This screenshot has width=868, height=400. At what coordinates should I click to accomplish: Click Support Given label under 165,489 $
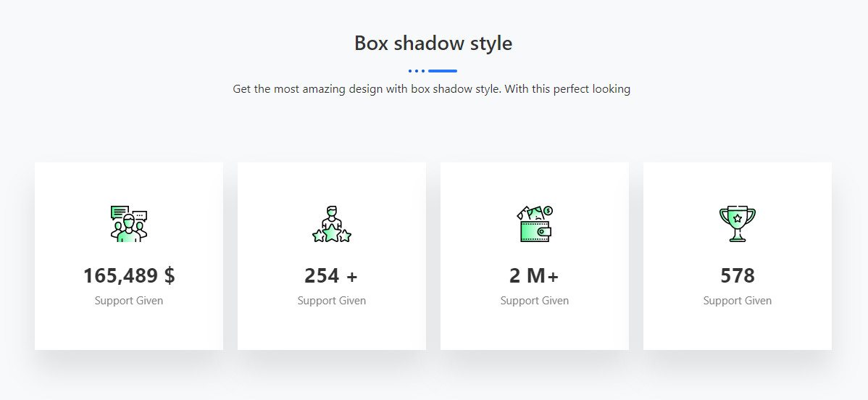[x=129, y=301]
